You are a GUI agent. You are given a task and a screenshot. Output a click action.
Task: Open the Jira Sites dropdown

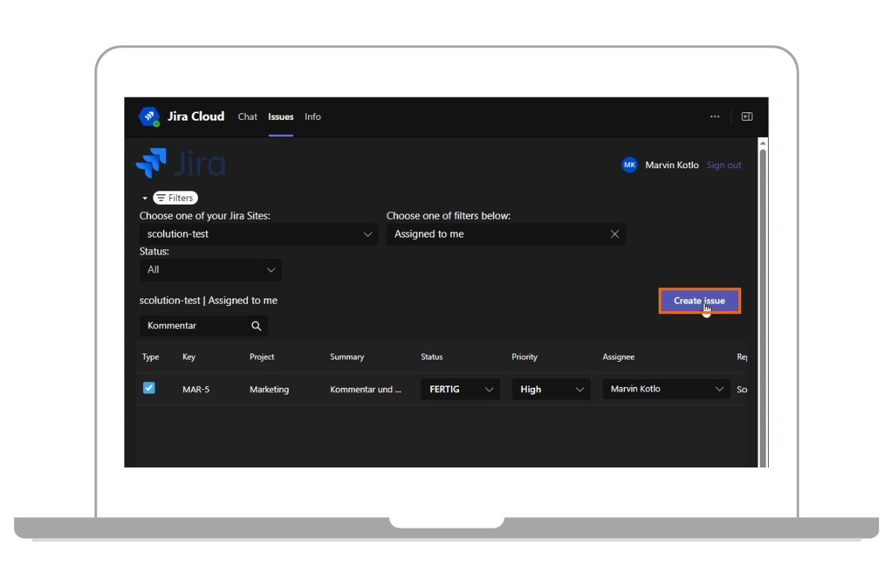[x=259, y=234]
